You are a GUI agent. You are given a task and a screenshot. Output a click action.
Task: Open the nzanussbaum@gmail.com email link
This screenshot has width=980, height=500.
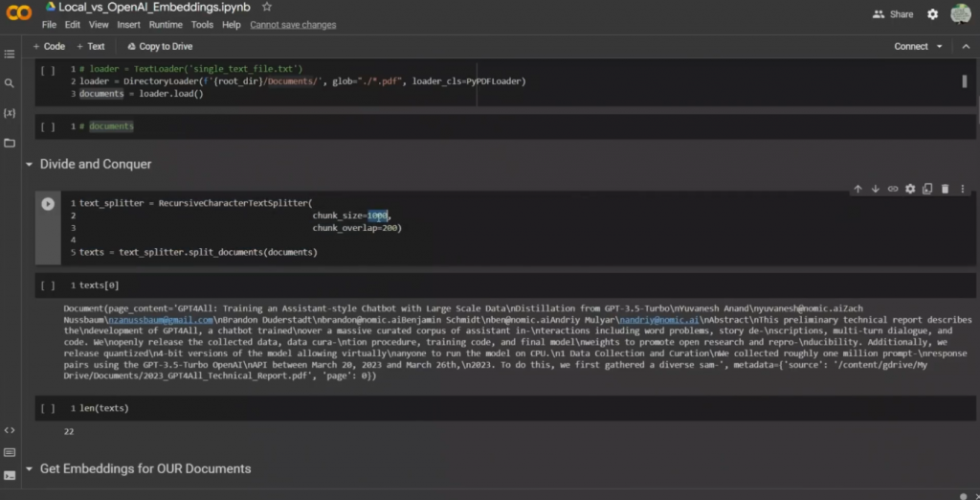[161, 320]
